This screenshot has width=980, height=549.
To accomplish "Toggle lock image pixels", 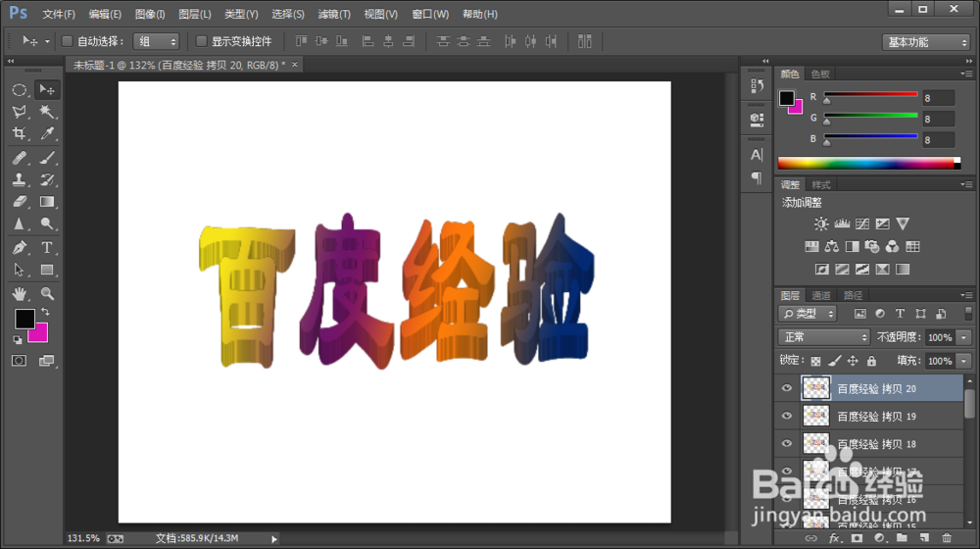I will tap(834, 361).
